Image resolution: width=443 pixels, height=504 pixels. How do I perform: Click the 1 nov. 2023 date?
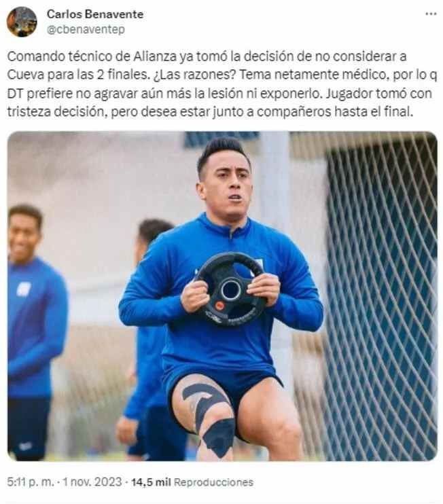click(x=92, y=482)
